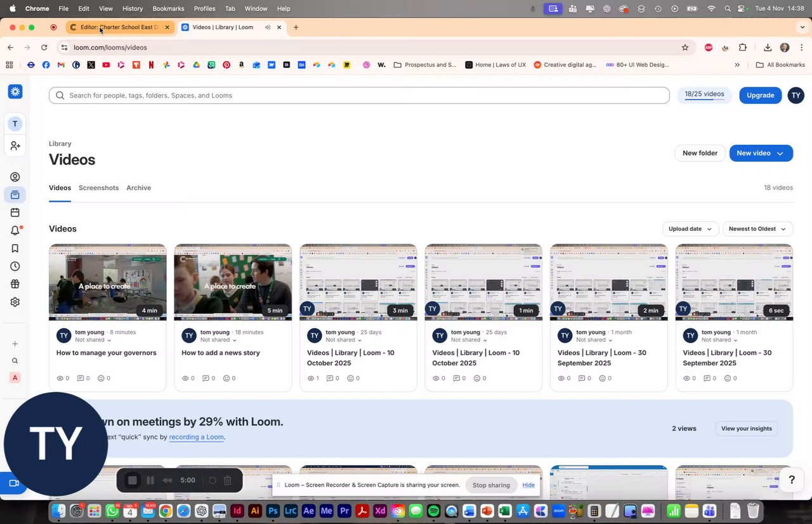Open the How to manage your governors thumbnail
The image size is (812, 524).
(108, 282)
